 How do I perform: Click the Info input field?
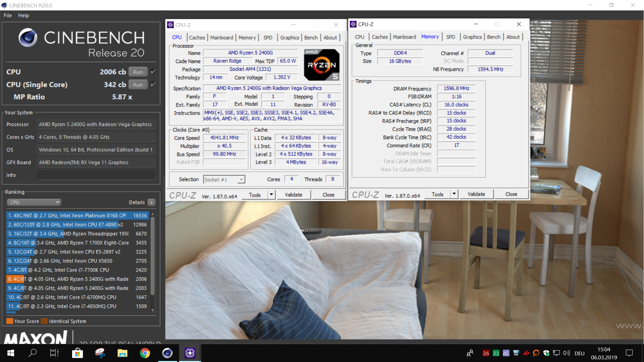click(x=96, y=175)
